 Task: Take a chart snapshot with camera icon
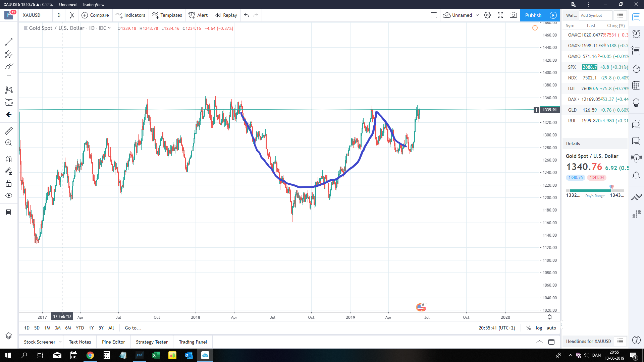click(x=513, y=15)
